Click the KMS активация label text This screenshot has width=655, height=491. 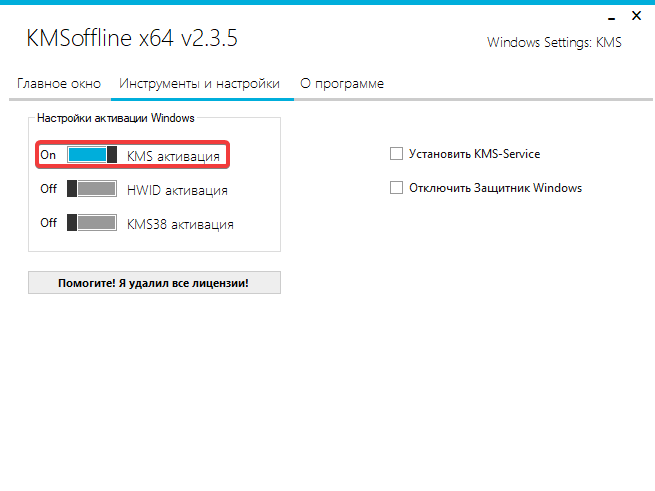coord(173,156)
